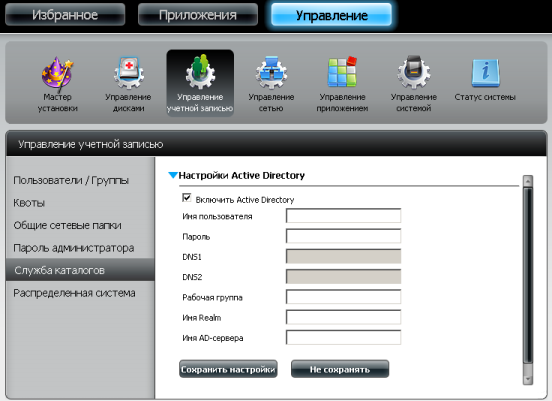Image resolution: width=552 pixels, height=401 pixels.
Task: Click the scrollbar down arrow
Action: (528, 380)
